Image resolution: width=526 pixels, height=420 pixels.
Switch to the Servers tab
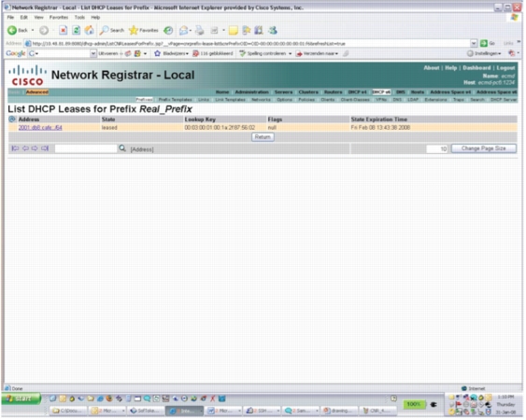pos(283,91)
